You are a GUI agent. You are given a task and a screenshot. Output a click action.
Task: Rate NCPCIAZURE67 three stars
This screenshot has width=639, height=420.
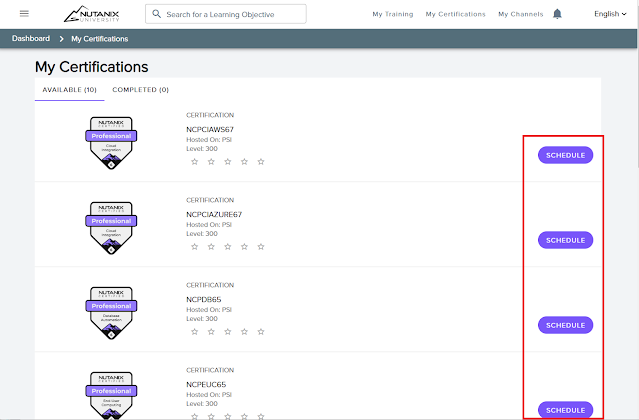click(228, 247)
